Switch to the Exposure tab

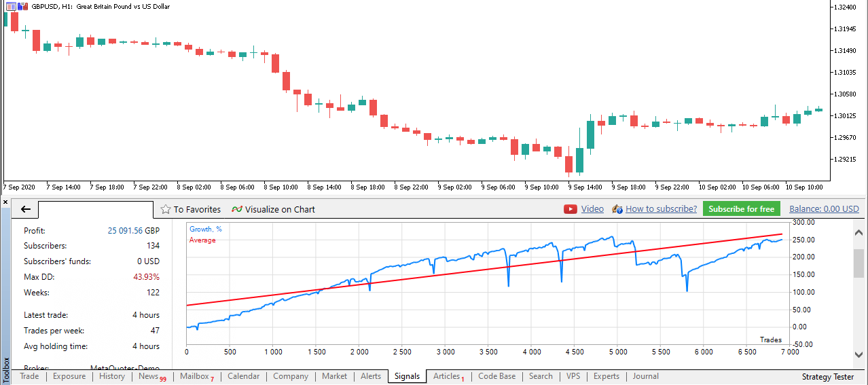(69, 376)
